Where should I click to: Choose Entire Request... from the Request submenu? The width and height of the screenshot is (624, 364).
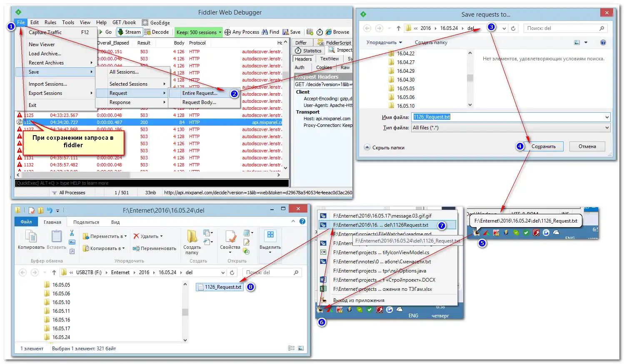[200, 93]
